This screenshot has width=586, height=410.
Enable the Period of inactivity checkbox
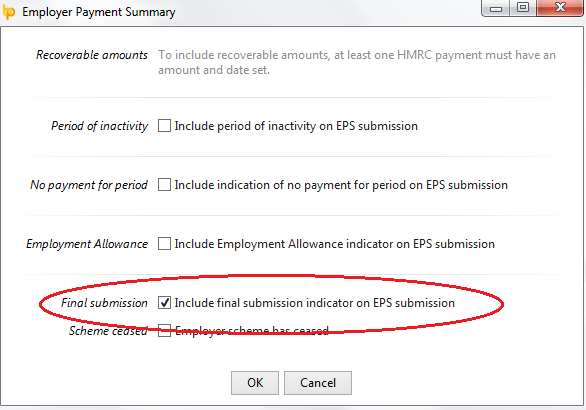pyautogui.click(x=164, y=126)
